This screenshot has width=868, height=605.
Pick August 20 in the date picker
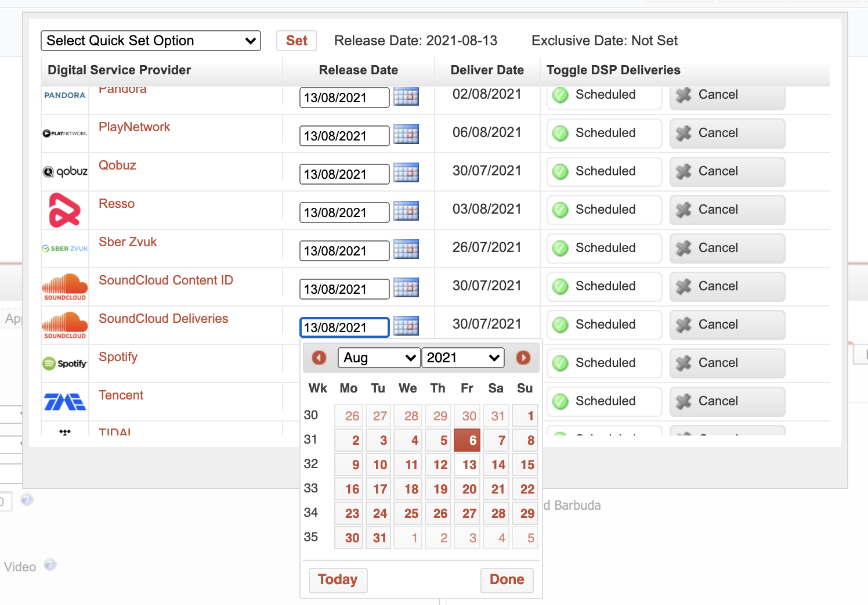point(468,489)
